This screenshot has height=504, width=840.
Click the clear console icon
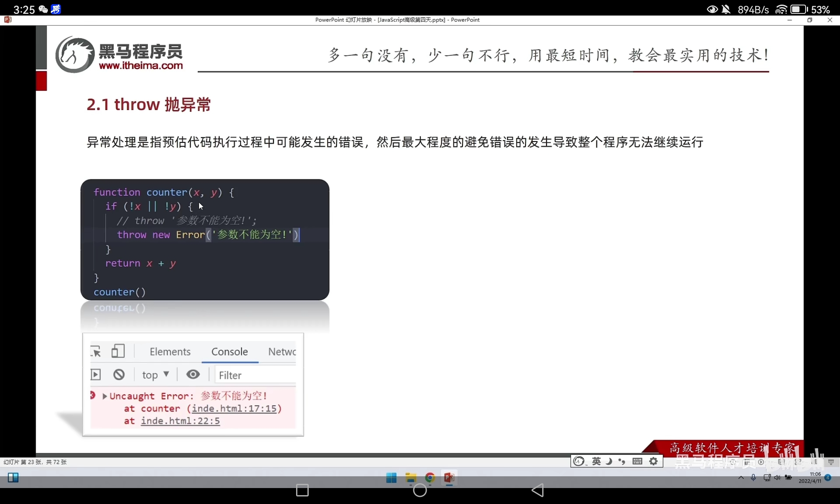click(119, 374)
